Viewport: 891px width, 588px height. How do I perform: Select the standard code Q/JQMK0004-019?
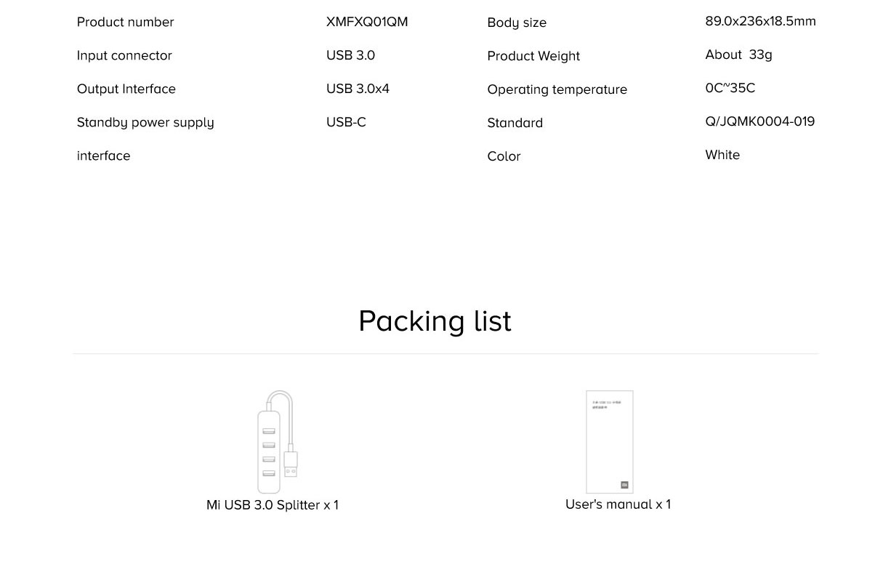click(759, 121)
